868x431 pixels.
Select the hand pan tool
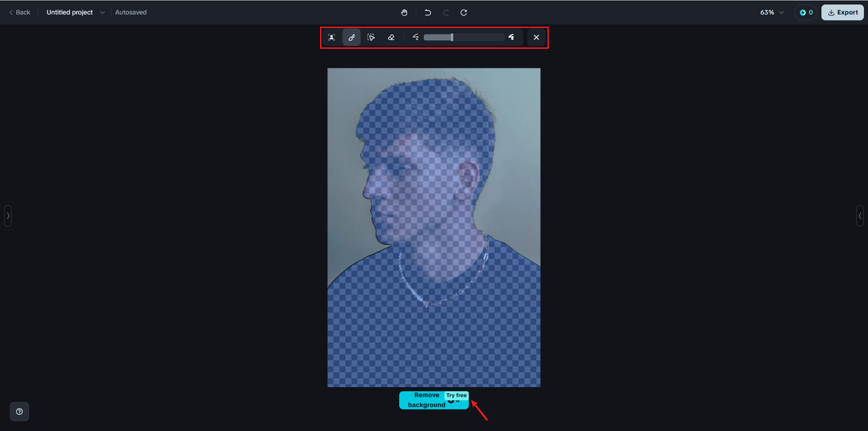point(404,12)
